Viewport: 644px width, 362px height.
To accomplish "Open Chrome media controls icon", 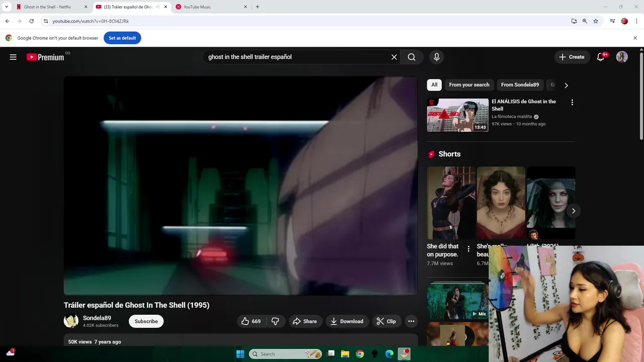I will [x=612, y=21].
